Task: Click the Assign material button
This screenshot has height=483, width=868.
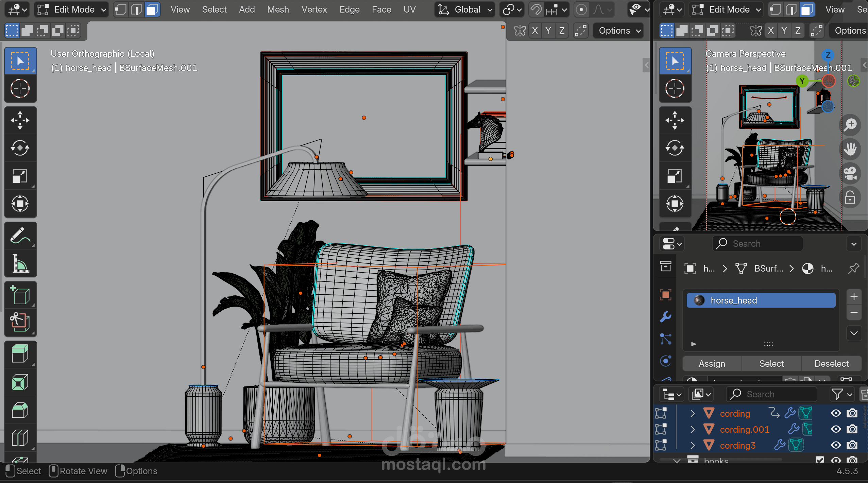Action: [x=712, y=364]
